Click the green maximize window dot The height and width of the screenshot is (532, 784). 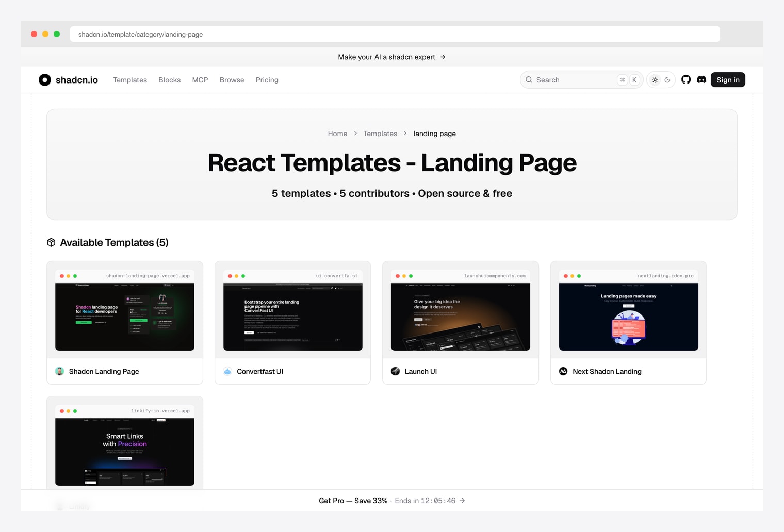57,34
